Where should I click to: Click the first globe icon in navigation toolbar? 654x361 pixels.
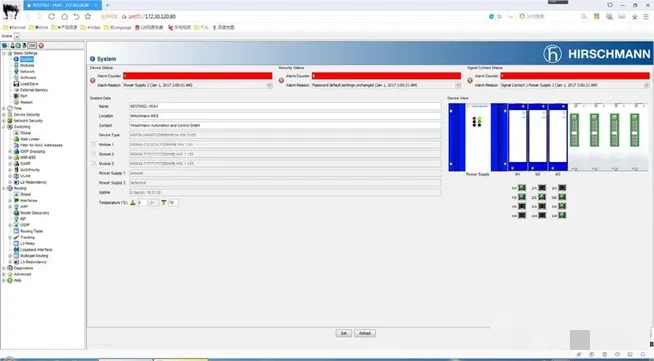tap(5, 45)
